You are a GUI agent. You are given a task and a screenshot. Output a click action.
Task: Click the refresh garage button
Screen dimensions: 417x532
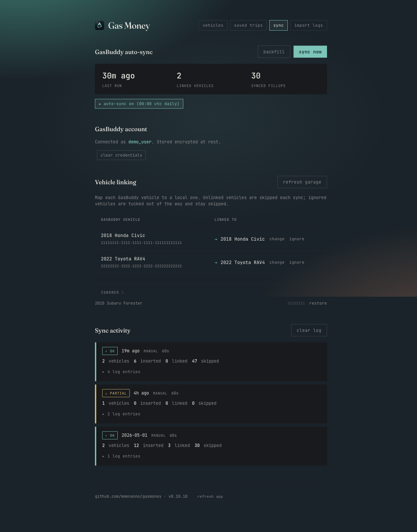302,182
